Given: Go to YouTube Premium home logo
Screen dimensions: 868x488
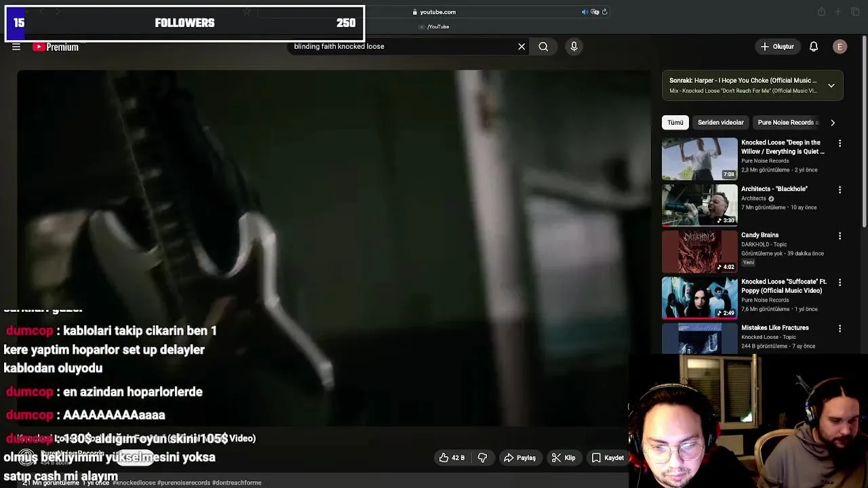Looking at the screenshot, I should (x=56, y=47).
